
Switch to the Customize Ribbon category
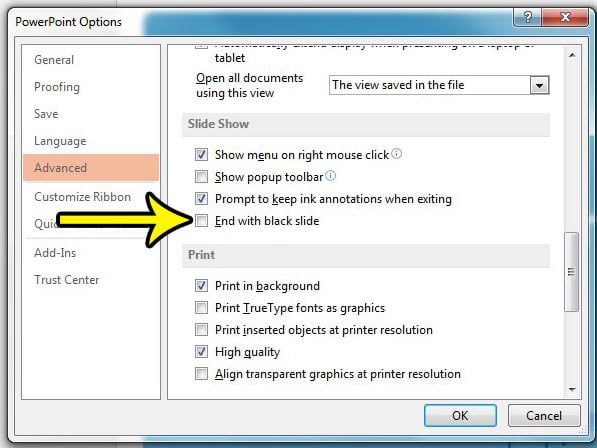click(82, 197)
